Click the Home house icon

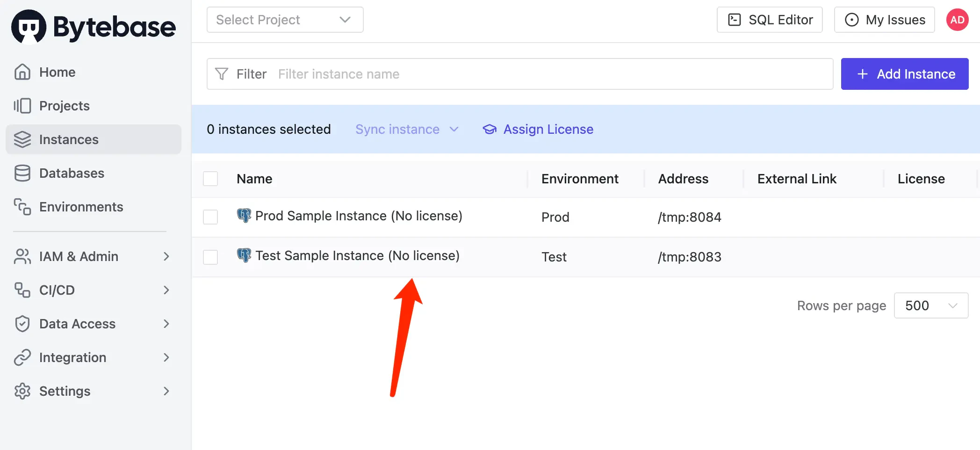[22, 72]
